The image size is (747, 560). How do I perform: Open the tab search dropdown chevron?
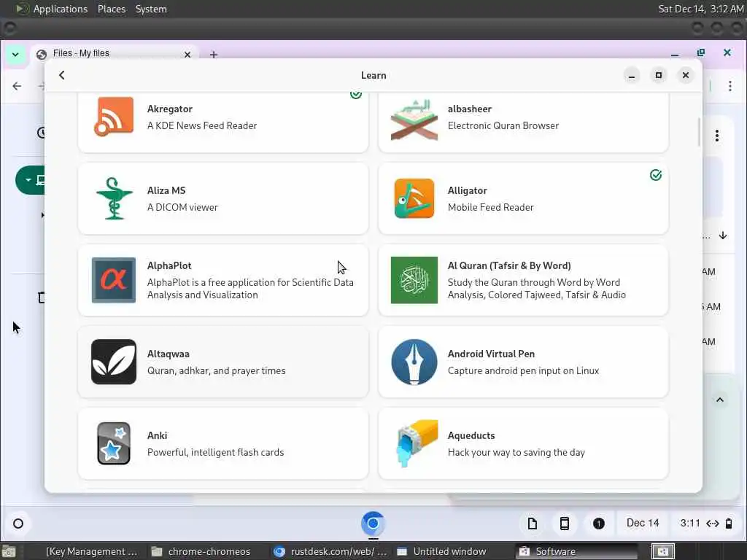pyautogui.click(x=15, y=54)
